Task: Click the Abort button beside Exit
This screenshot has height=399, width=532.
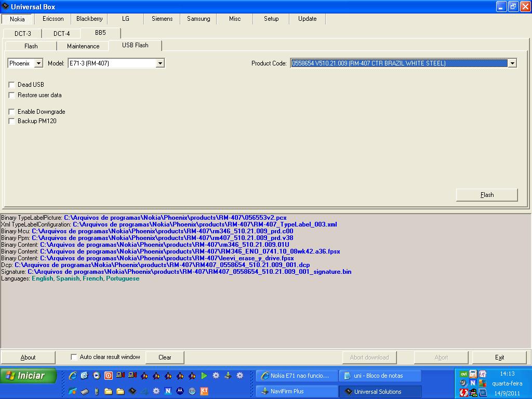Action: 441,357
